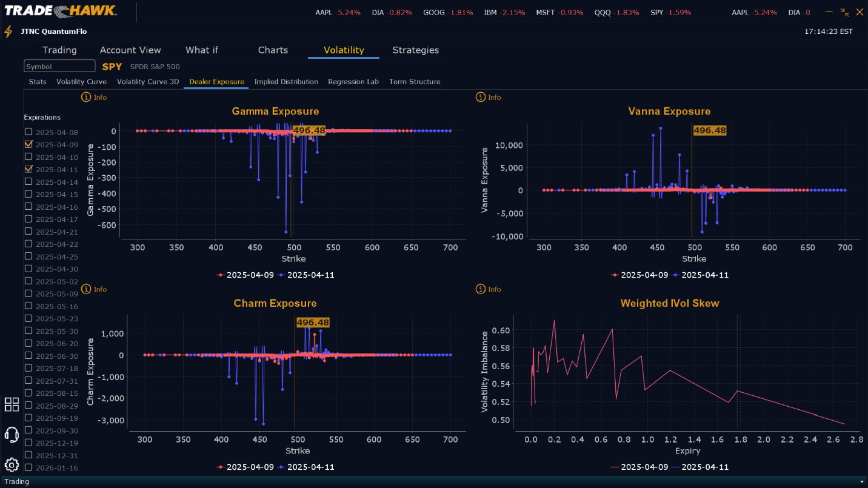Click the QQQ -1.83% ticker
868x488 pixels.
(616, 12)
